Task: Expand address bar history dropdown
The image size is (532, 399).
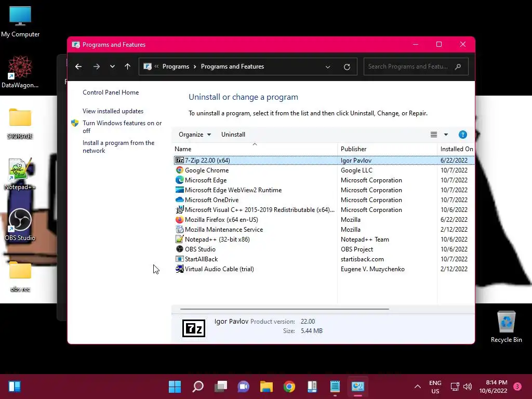Action: click(328, 67)
